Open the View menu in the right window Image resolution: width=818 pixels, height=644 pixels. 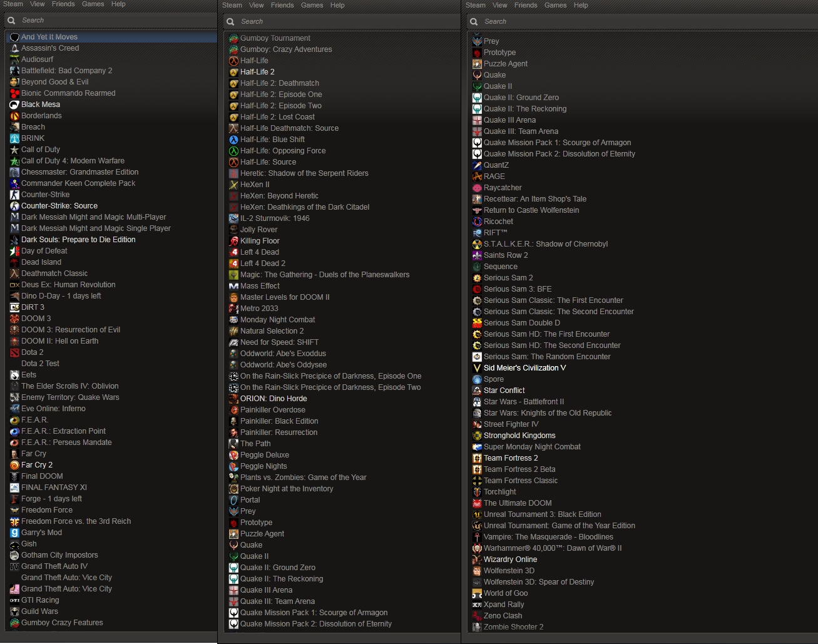500,5
